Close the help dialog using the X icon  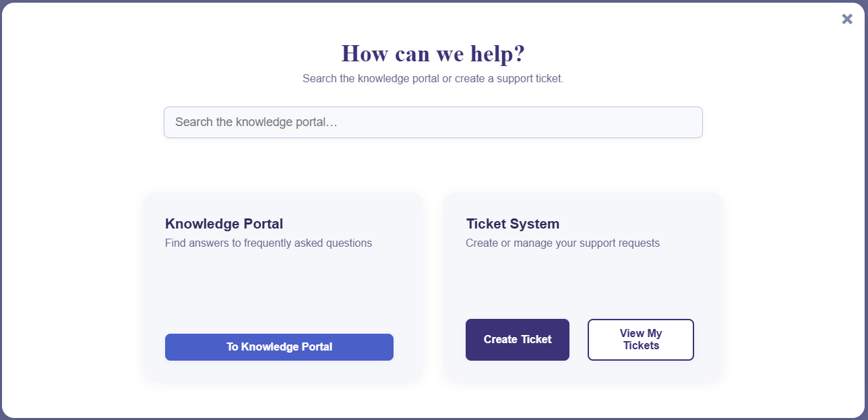pyautogui.click(x=847, y=19)
